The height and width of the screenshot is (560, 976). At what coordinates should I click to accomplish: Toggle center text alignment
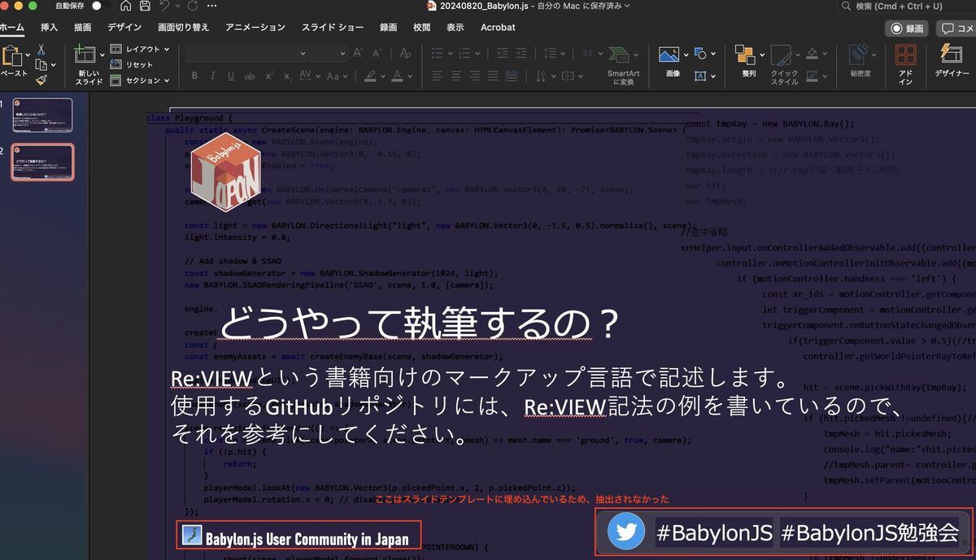457,76
